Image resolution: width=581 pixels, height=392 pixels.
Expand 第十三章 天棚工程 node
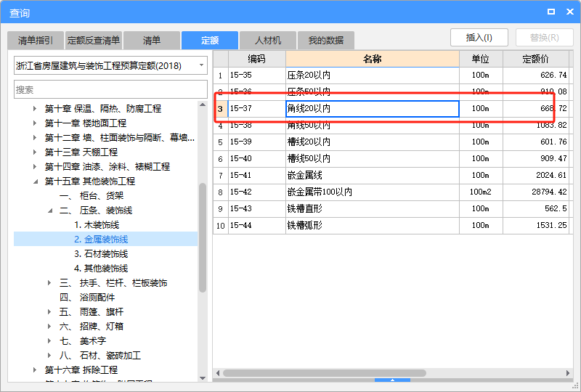[x=34, y=152]
